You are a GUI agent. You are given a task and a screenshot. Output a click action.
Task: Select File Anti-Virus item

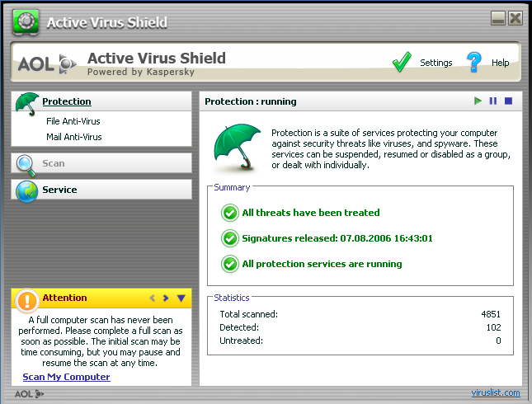tap(73, 121)
